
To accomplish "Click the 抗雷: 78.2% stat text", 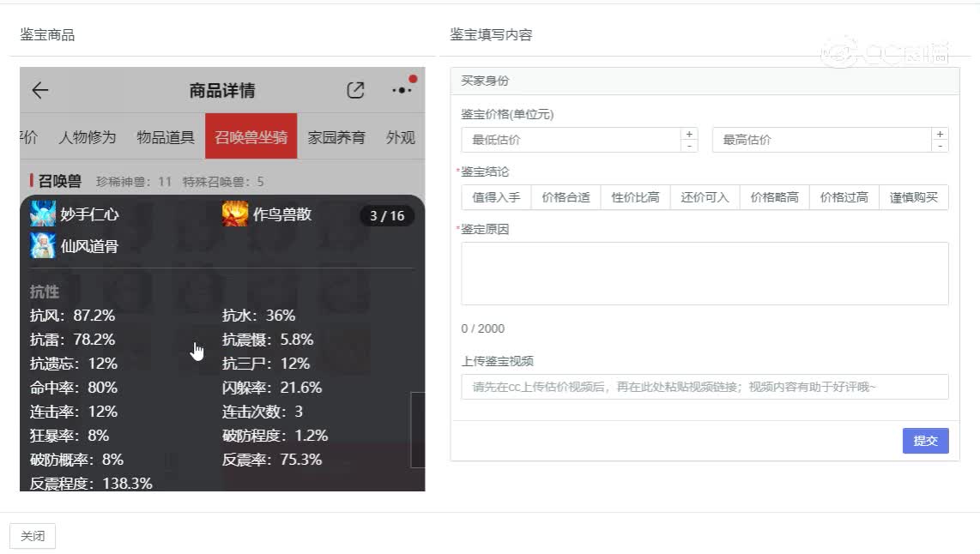I will 72,339.
